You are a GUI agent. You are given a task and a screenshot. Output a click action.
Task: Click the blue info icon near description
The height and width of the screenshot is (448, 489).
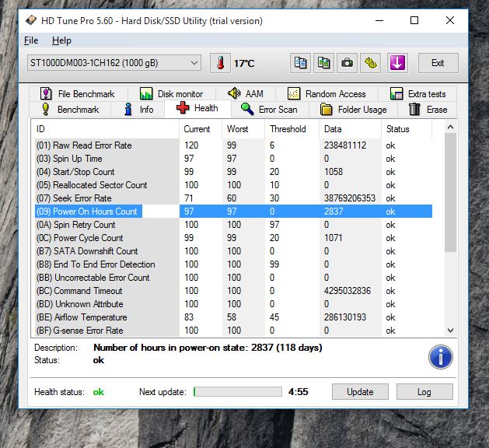[x=440, y=357]
